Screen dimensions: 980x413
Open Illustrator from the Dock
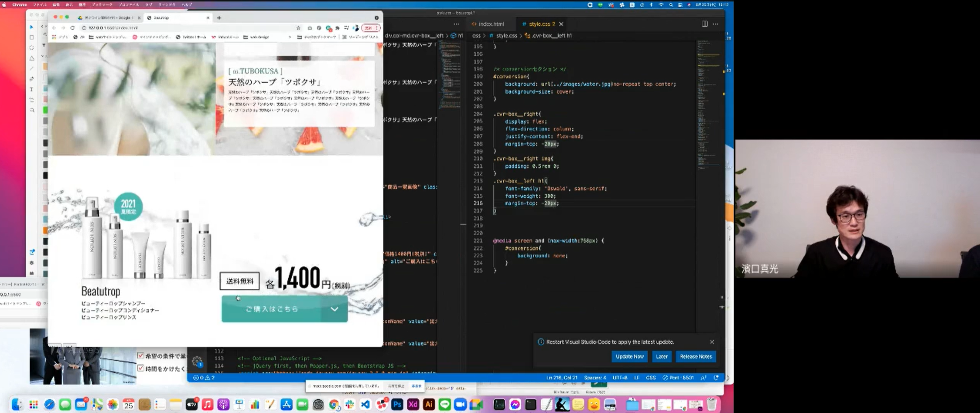(x=429, y=405)
